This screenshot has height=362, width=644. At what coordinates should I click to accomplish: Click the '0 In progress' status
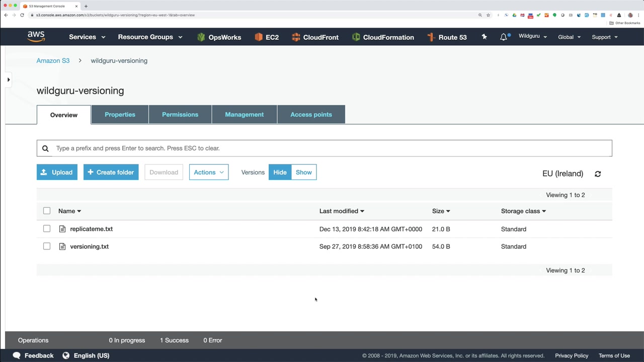127,340
